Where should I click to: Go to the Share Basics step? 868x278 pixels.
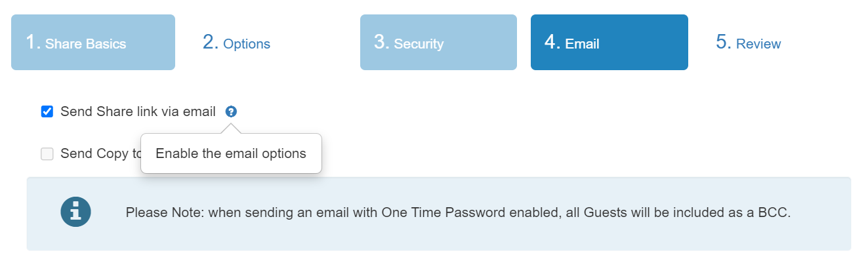pos(93,42)
